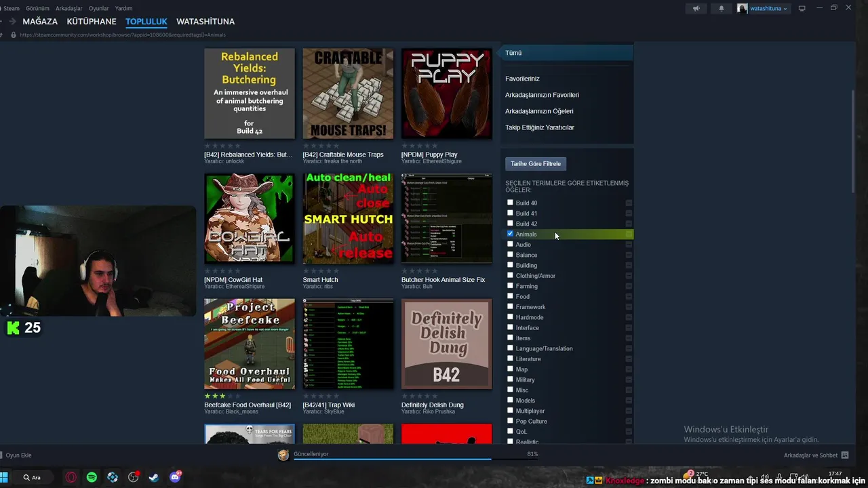Screen dimensions: 868x488
Task: Open the Yardım menu
Action: pos(123,8)
